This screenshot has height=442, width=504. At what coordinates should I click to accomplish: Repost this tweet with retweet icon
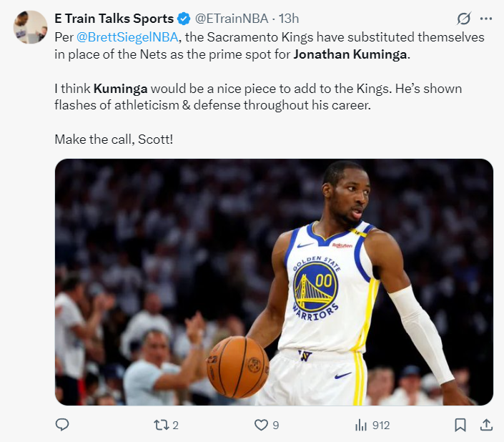point(161,425)
